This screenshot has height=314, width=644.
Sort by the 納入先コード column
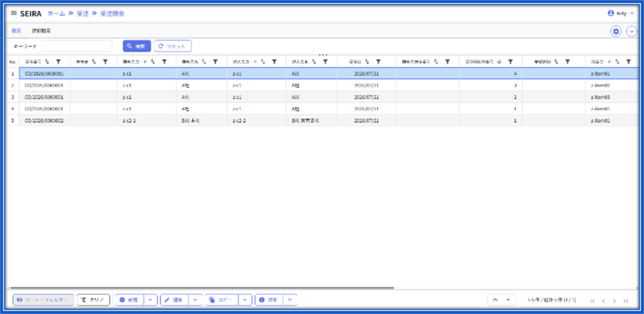tap(263, 62)
